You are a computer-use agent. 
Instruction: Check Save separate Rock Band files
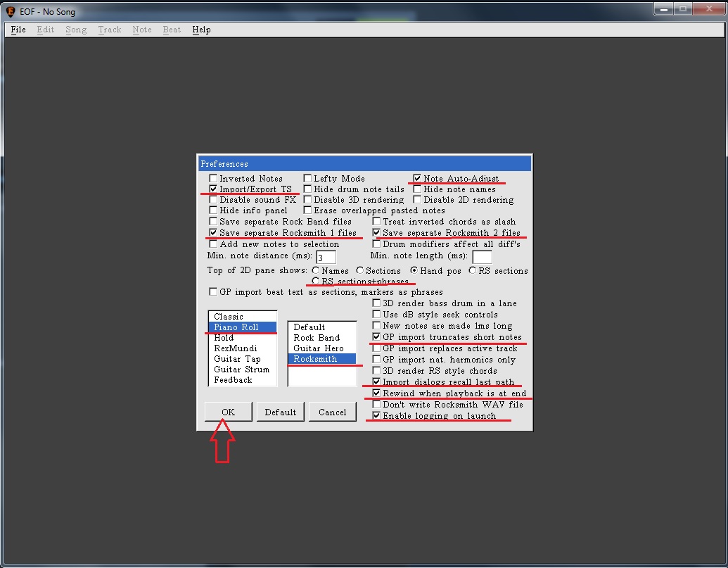[x=213, y=222]
